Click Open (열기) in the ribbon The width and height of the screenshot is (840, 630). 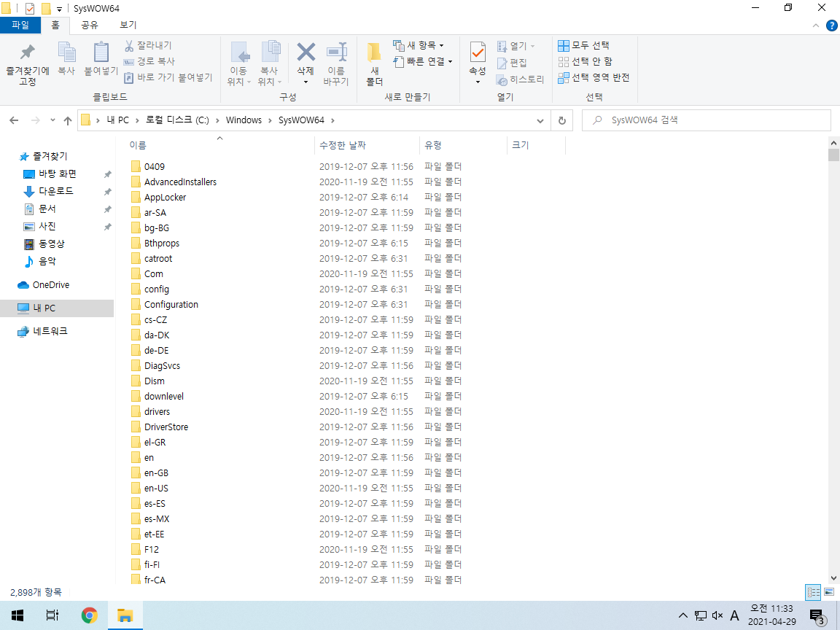pos(516,46)
